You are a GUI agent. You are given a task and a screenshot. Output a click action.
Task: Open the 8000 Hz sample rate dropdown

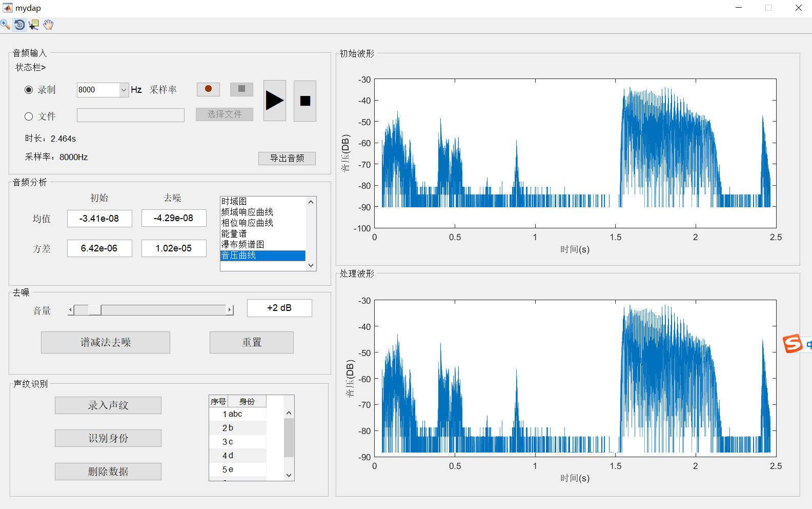[x=124, y=90]
